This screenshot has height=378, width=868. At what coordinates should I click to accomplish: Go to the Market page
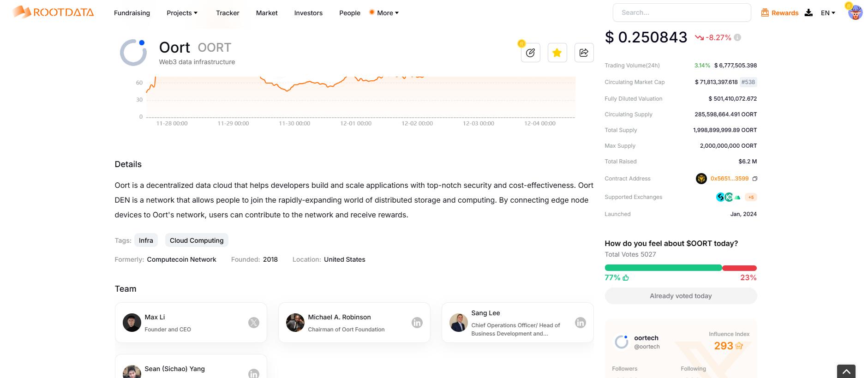point(267,13)
